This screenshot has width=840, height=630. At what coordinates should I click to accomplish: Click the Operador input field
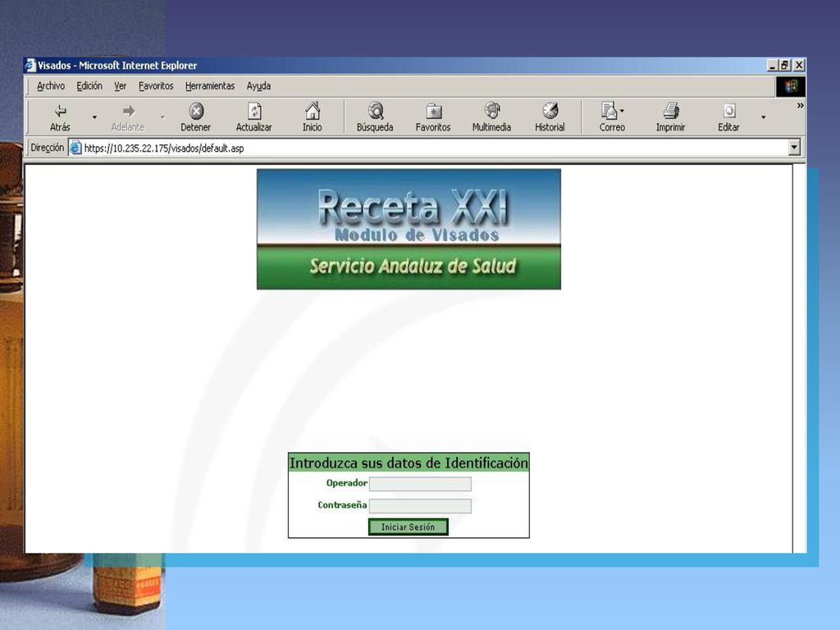(421, 484)
